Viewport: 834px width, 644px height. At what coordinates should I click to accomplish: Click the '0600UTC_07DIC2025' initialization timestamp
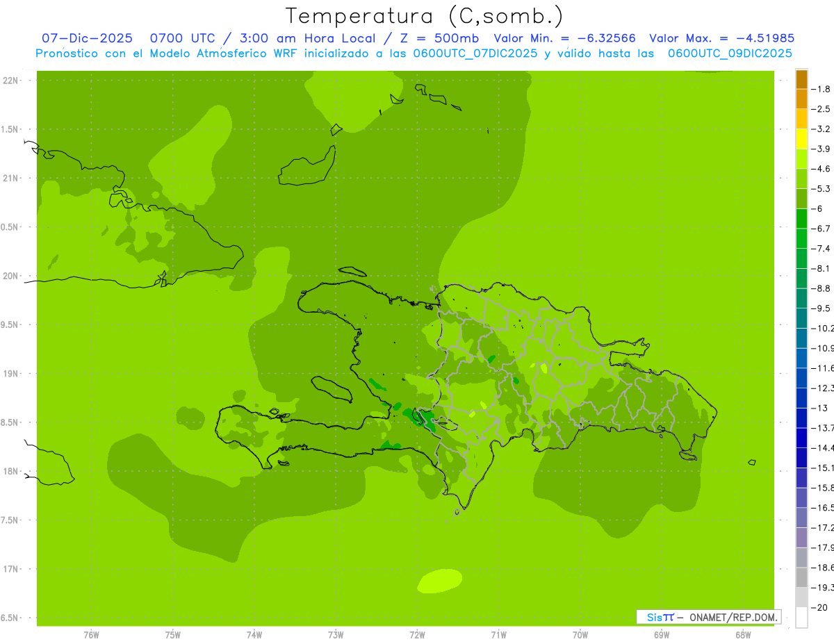pyautogui.click(x=475, y=53)
